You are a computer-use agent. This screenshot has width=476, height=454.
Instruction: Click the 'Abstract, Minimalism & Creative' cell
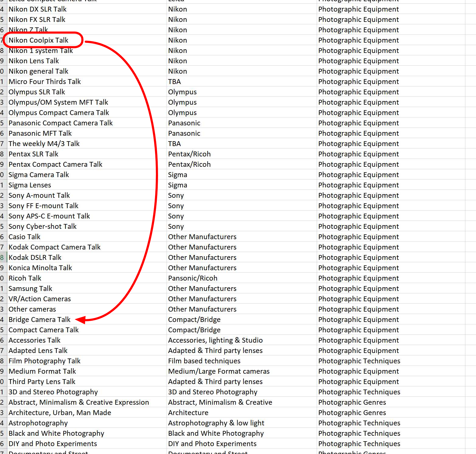[x=242, y=402]
